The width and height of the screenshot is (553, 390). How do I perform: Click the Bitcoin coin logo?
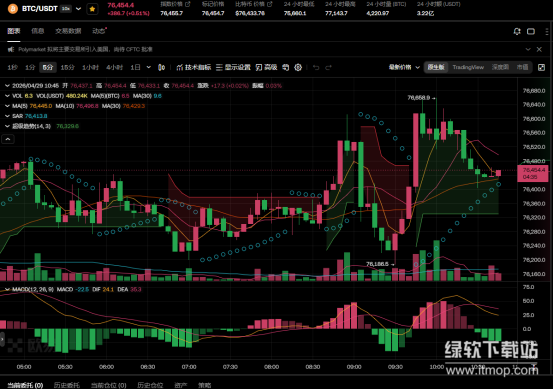[13, 8]
